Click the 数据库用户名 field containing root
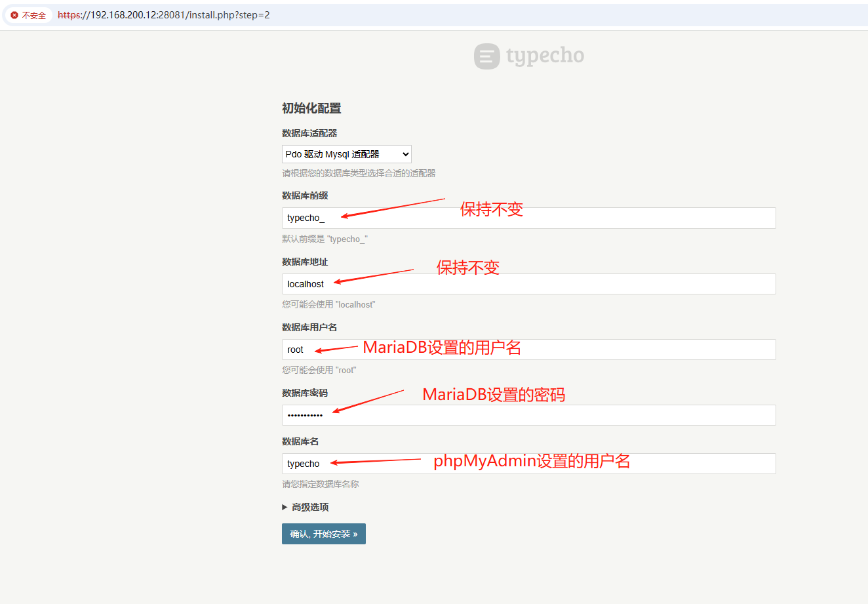Viewport: 868px width, 604px height. click(529, 350)
